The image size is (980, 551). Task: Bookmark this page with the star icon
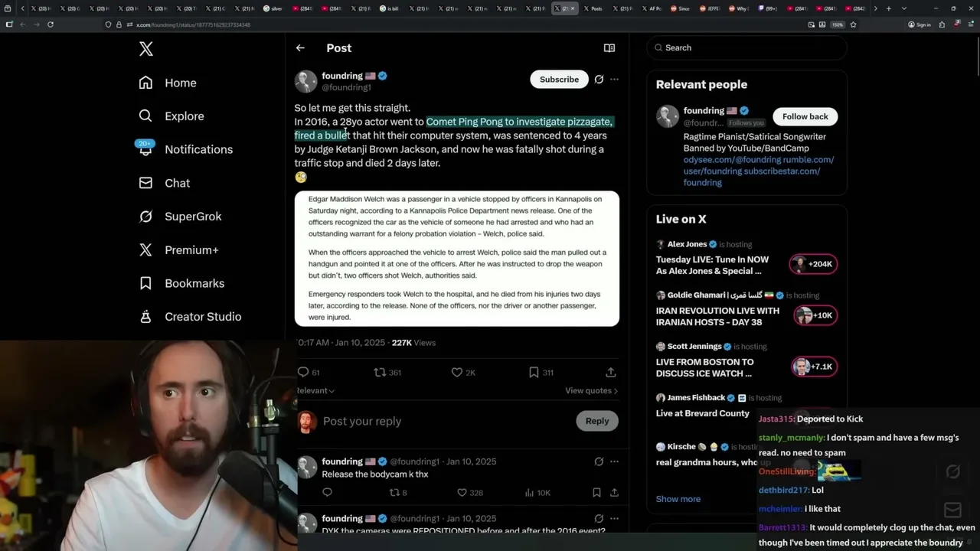click(x=853, y=24)
